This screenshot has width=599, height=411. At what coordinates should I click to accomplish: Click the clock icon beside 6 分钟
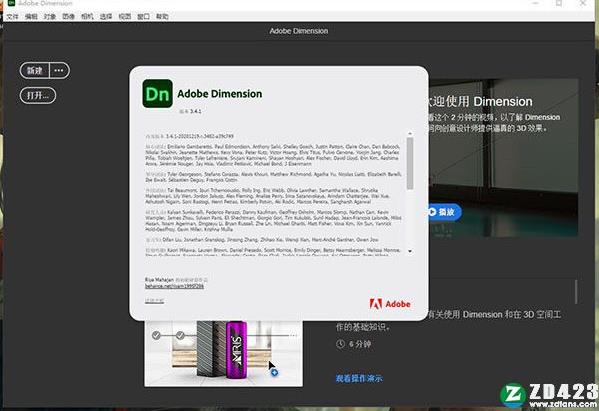(x=340, y=344)
